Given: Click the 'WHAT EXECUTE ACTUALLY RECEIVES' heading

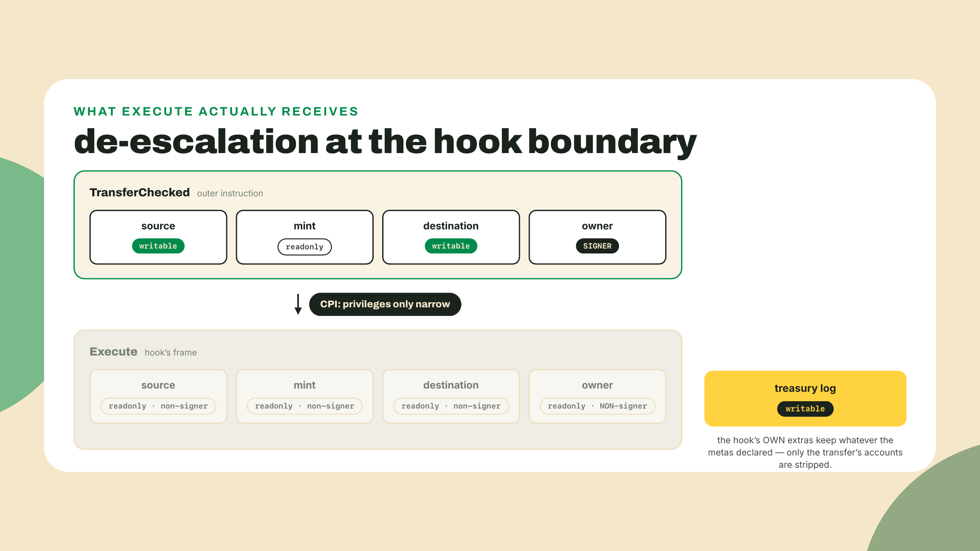Looking at the screenshot, I should click(216, 111).
